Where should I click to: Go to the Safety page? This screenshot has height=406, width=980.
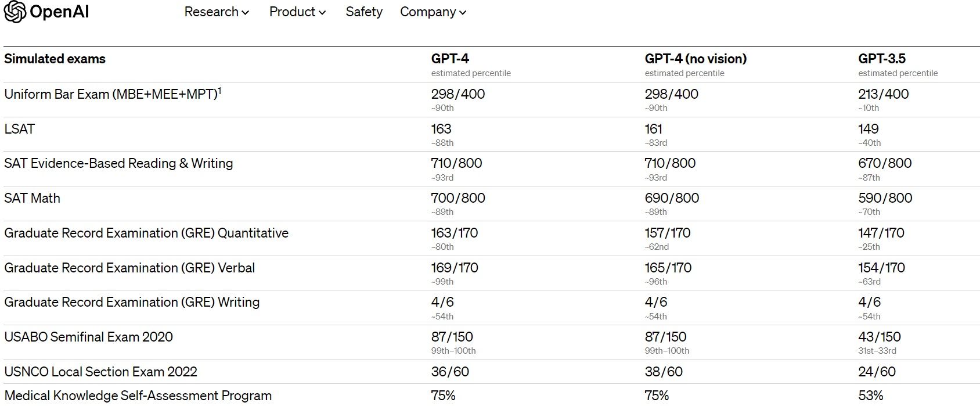point(364,12)
